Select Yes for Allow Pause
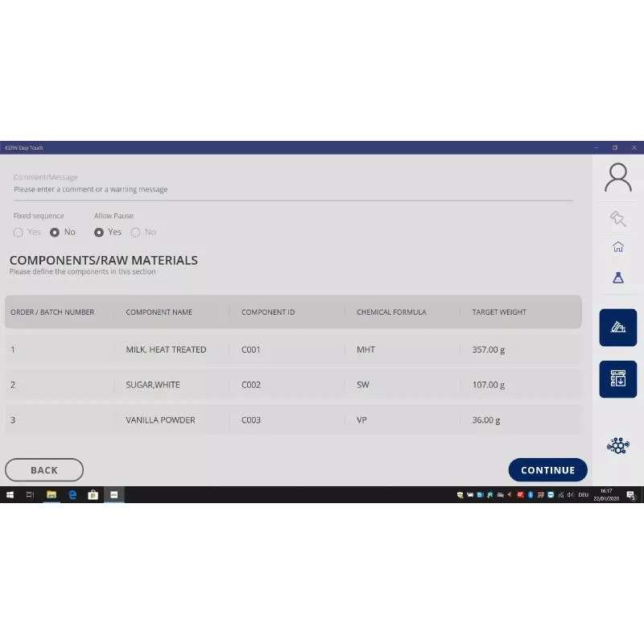Image resolution: width=644 pixels, height=644 pixels. click(99, 233)
